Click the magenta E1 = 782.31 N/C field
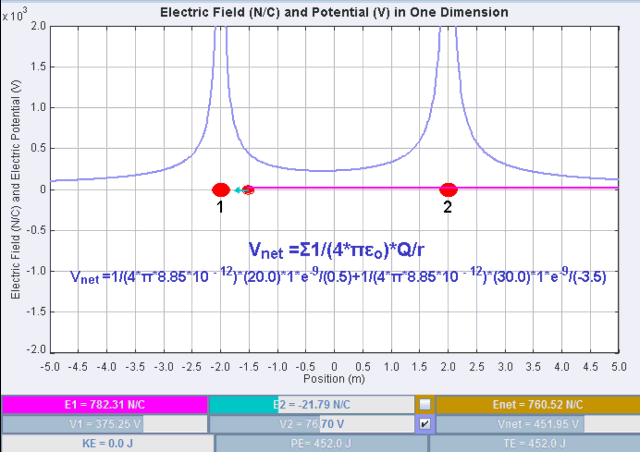Viewport: 640px width, 452px height. coord(104,404)
